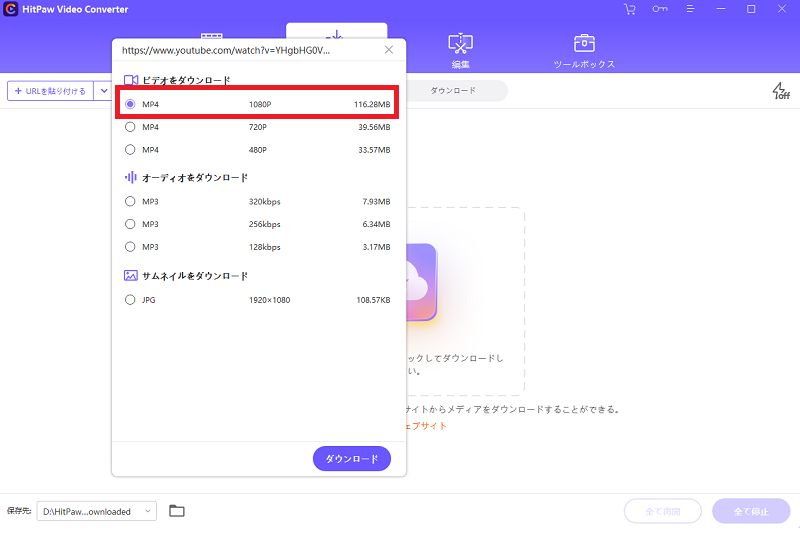Click the HitPaw logo icon
800x540 pixels.
11,10
